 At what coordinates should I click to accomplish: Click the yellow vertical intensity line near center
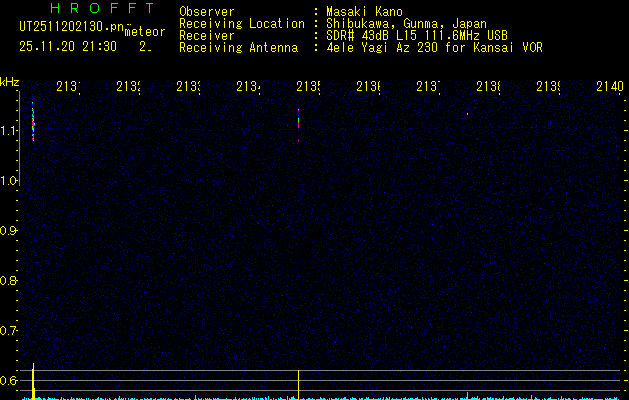click(299, 383)
